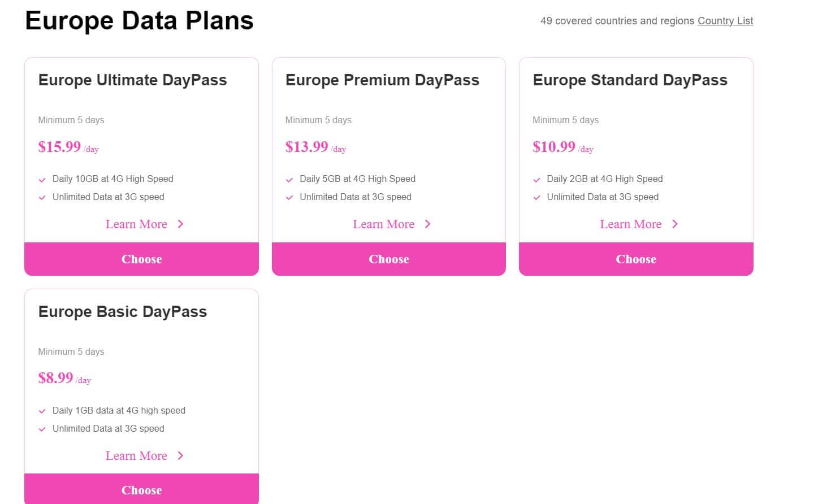This screenshot has width=831, height=504.
Task: Choose the Europe Basic DayPass plan
Action: point(141,489)
